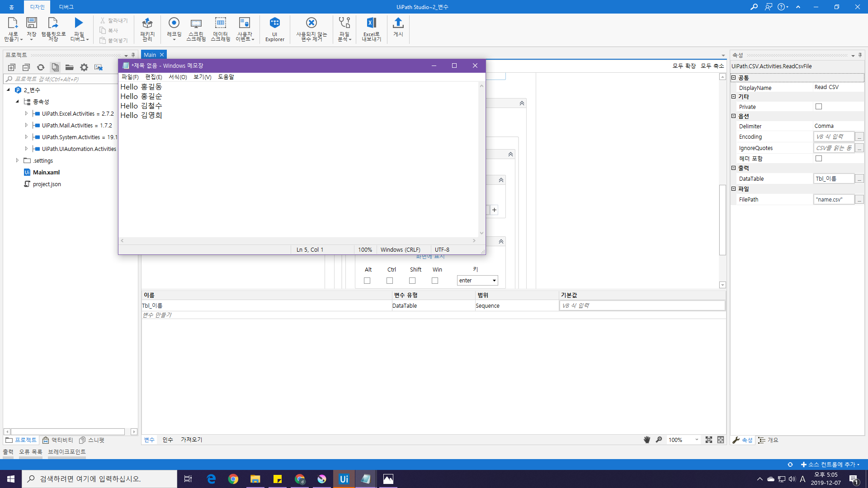Start the Recording tool in ribbon
This screenshot has width=868, height=488.
(174, 23)
